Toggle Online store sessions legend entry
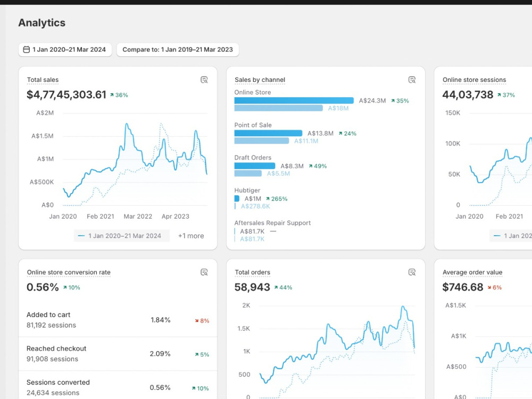Image resolution: width=532 pixels, height=399 pixels. tap(511, 236)
